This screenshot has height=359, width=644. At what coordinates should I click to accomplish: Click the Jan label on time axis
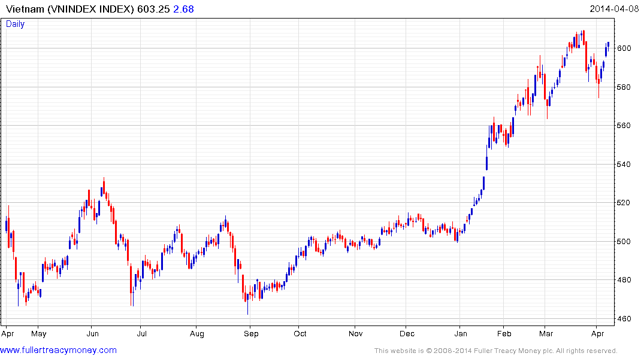[461, 333]
